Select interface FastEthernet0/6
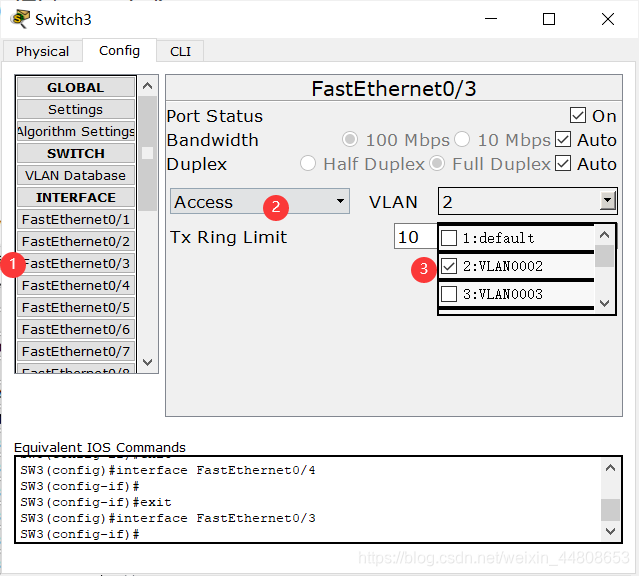Viewport: 639px width, 576px height. click(76, 329)
